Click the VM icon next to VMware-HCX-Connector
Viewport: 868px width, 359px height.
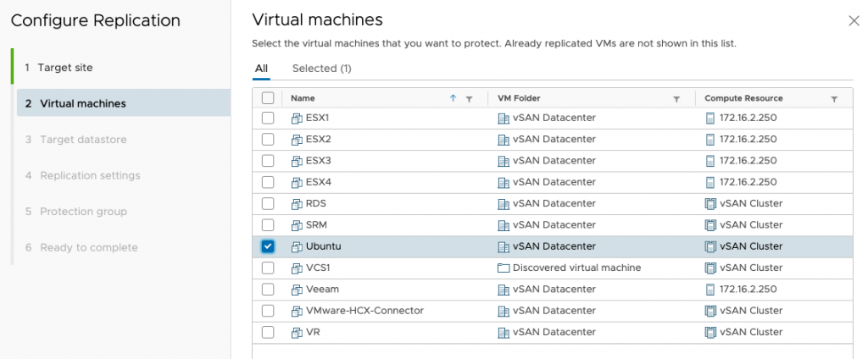point(297,311)
